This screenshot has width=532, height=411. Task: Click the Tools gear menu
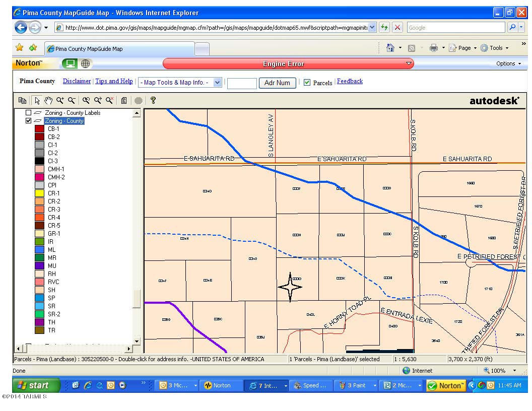(x=494, y=48)
